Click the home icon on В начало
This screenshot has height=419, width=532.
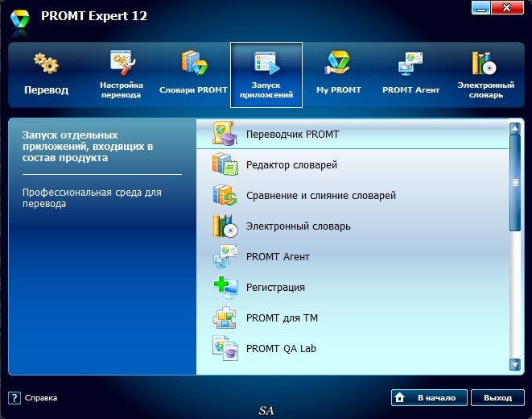pos(400,397)
